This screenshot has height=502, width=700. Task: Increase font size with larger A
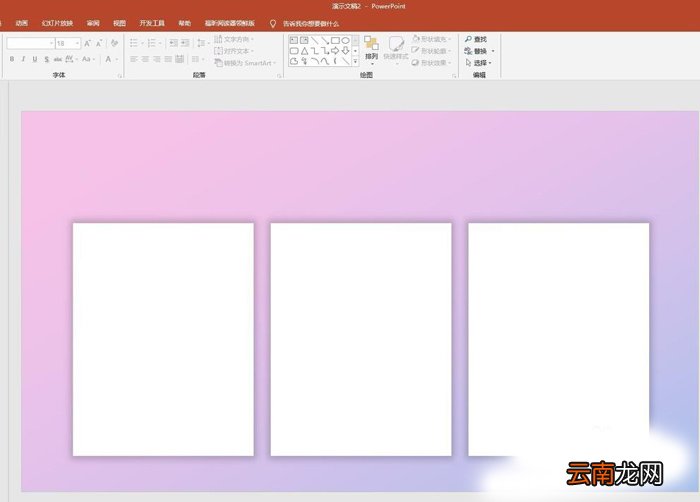[88, 43]
